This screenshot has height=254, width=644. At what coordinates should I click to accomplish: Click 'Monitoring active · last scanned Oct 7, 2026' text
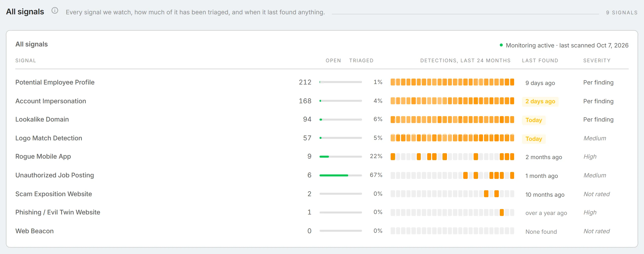coord(567,45)
